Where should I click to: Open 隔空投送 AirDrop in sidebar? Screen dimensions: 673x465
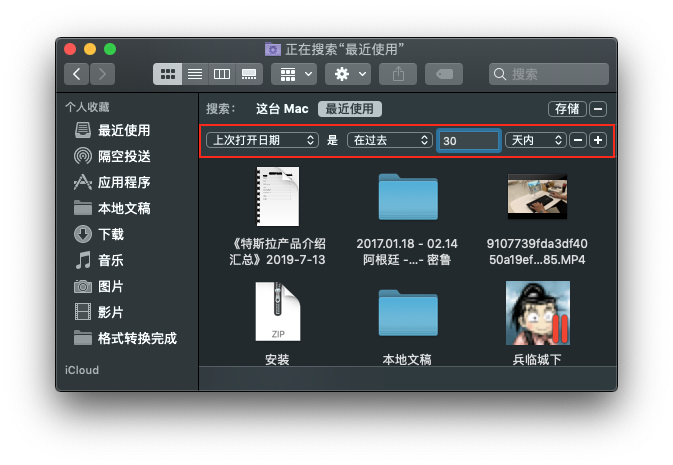[x=112, y=156]
